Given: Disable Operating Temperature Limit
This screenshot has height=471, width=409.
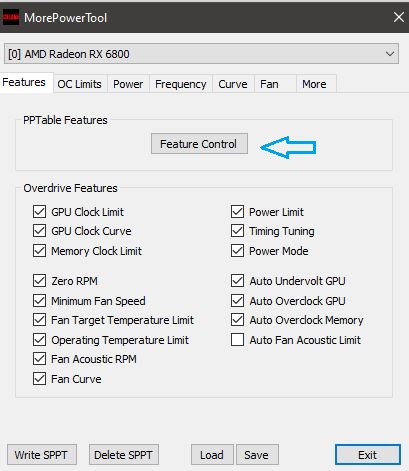Looking at the screenshot, I should pos(39,340).
